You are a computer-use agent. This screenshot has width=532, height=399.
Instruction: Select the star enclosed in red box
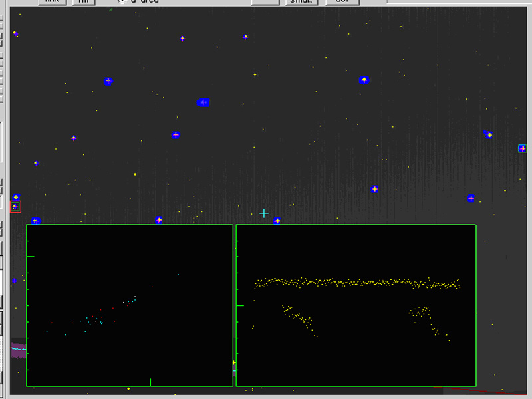coord(15,207)
